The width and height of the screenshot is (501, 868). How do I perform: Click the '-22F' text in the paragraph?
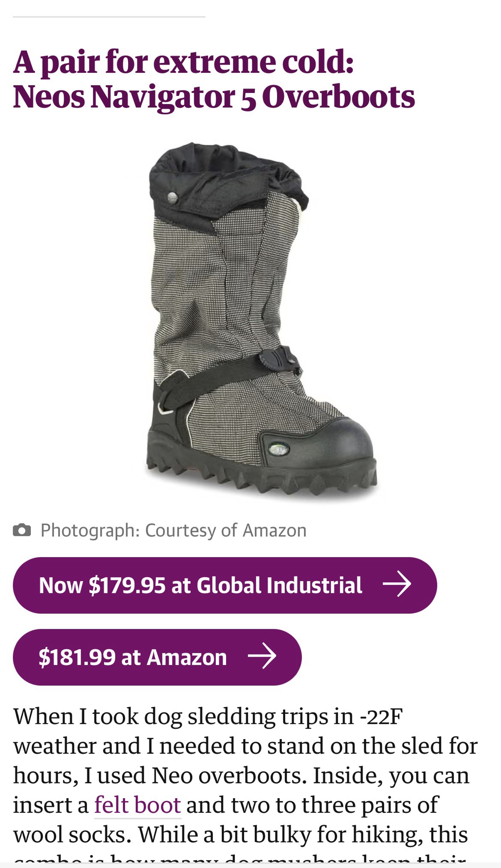(381, 717)
